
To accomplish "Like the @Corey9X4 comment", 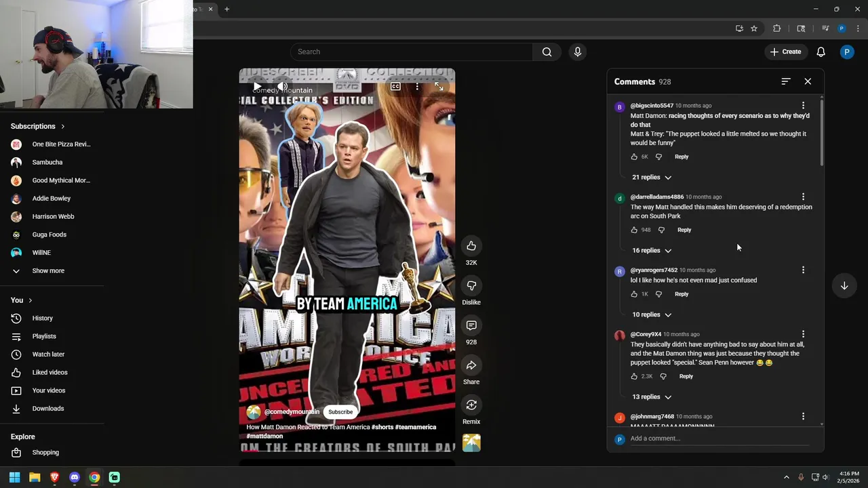I will [634, 376].
